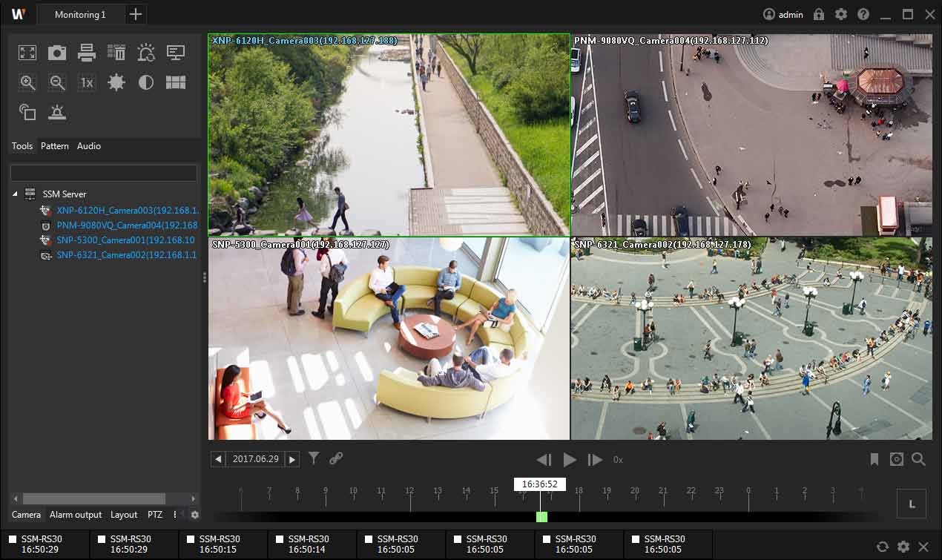Click the contrast half-circle icon

[x=146, y=82]
